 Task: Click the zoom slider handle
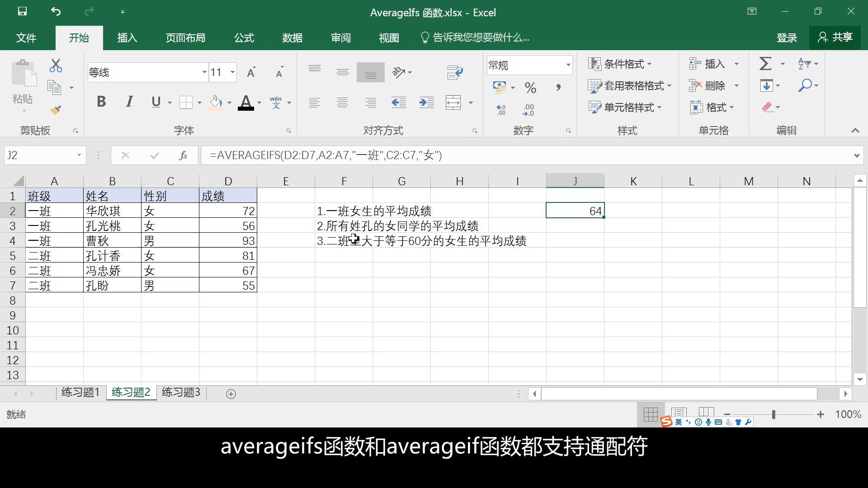tap(774, 414)
